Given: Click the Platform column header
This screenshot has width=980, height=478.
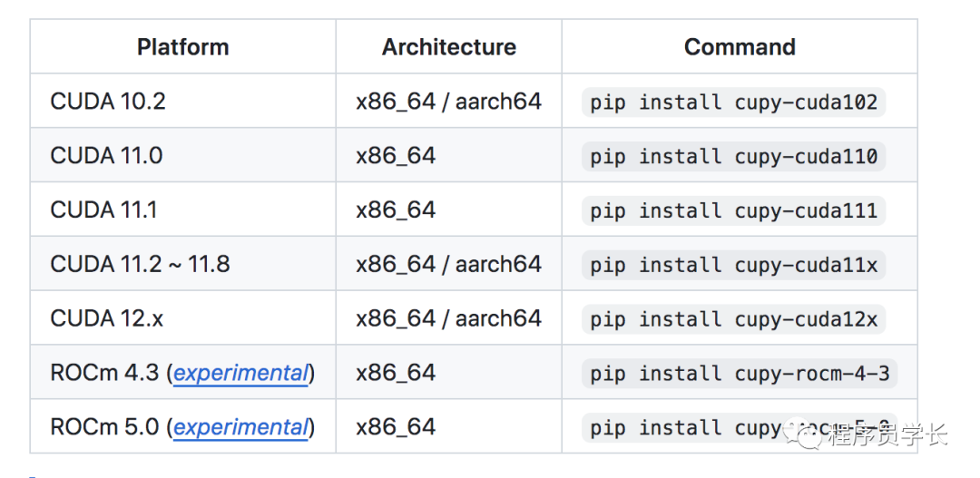Looking at the screenshot, I should coord(182,47).
